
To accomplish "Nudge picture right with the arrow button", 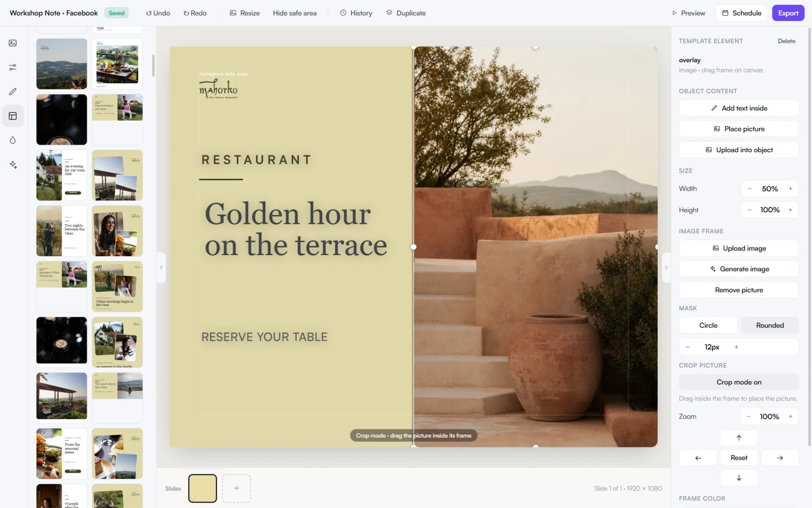I will click(x=780, y=458).
